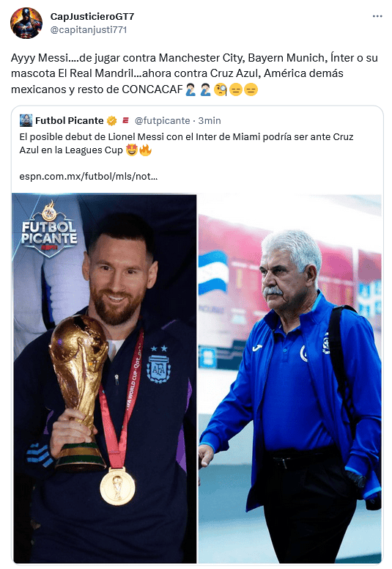Viewport: 392px width, 569px height.
Task: Open @futpicante handle in quoted tweet
Action: tap(162, 120)
